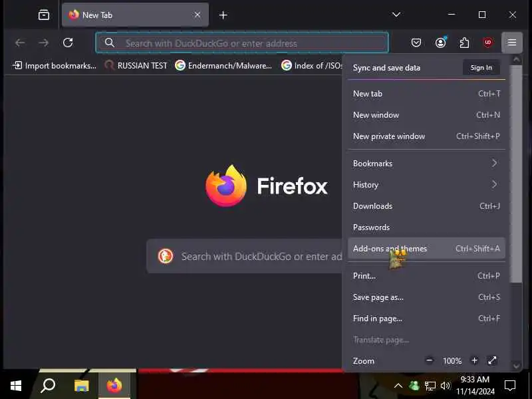Open a new tab with plus button
The image size is (532, 399).
pyautogui.click(x=223, y=15)
